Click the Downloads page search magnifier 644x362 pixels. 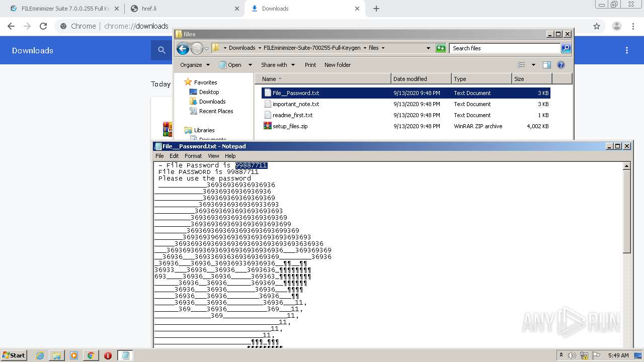tap(162, 50)
